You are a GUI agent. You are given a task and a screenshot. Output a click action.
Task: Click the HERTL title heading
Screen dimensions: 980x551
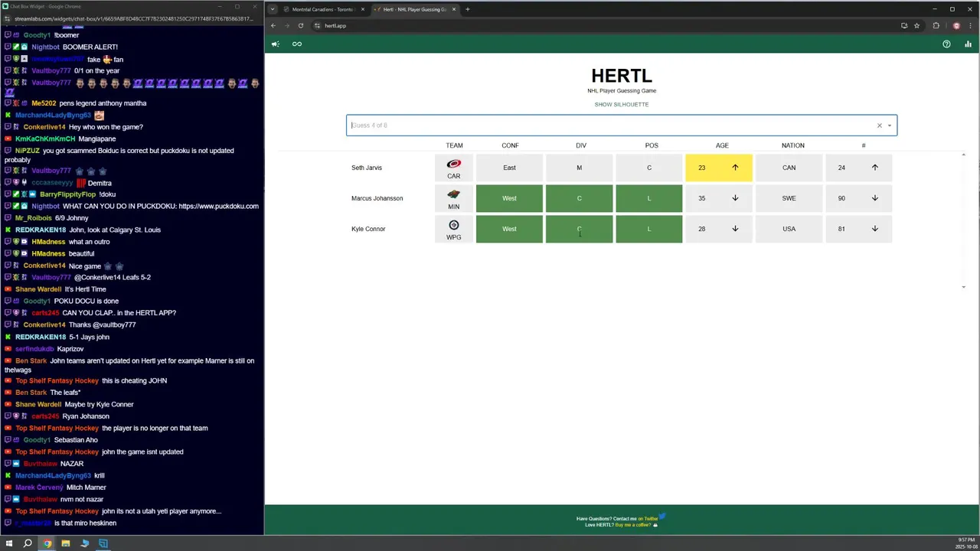click(x=622, y=76)
